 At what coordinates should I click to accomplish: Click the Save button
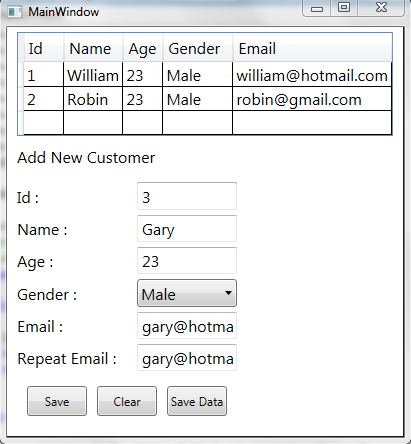[x=57, y=401]
